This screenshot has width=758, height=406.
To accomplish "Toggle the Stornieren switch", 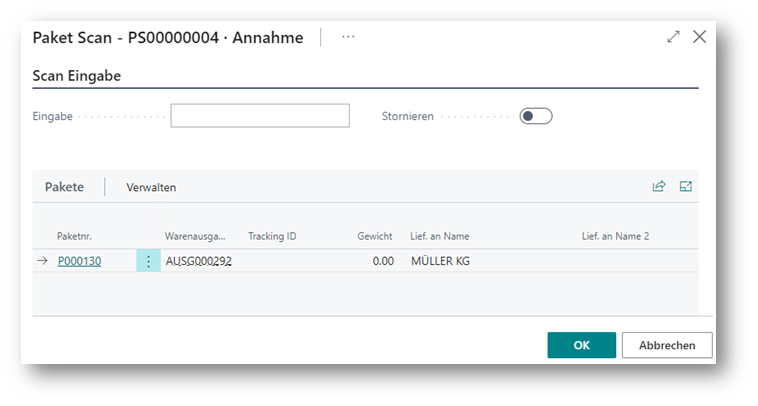I will pyautogui.click(x=536, y=116).
